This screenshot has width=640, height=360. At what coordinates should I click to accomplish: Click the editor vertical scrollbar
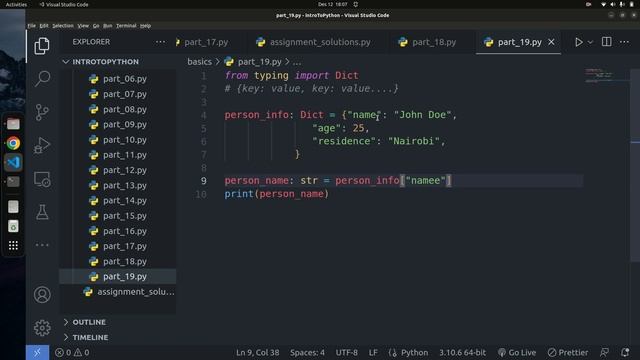pos(635,165)
